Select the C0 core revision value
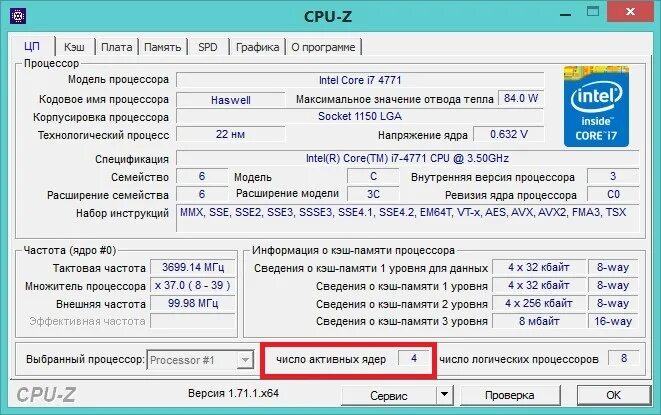Image resolution: width=661 pixels, height=415 pixels. 613,194
